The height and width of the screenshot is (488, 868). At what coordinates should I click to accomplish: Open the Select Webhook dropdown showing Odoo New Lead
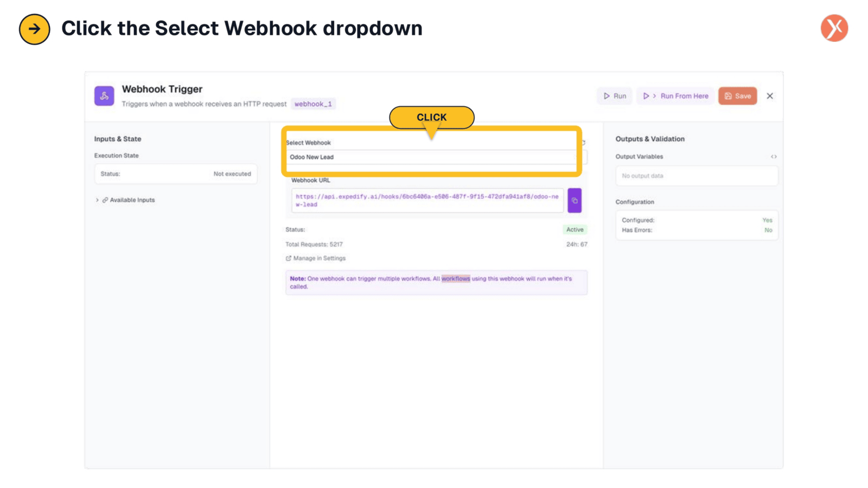click(x=436, y=157)
